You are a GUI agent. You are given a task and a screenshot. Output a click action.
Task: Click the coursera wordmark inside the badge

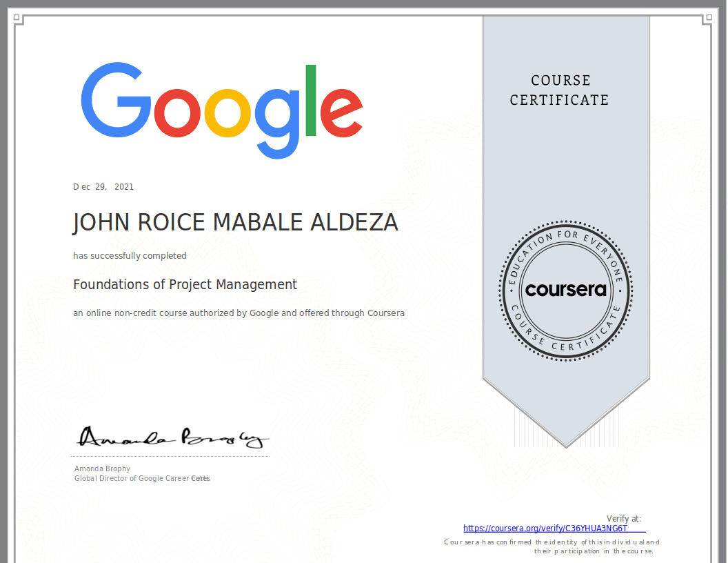tap(565, 290)
